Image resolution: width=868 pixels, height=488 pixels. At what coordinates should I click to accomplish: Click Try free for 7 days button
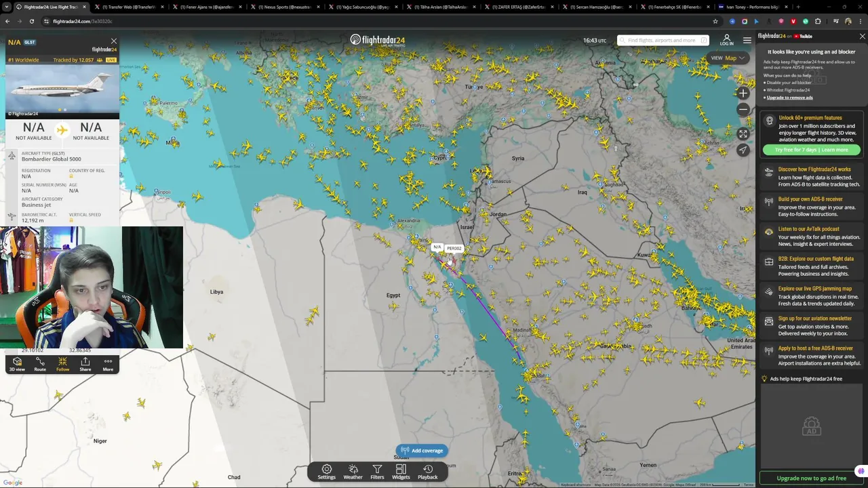point(811,150)
